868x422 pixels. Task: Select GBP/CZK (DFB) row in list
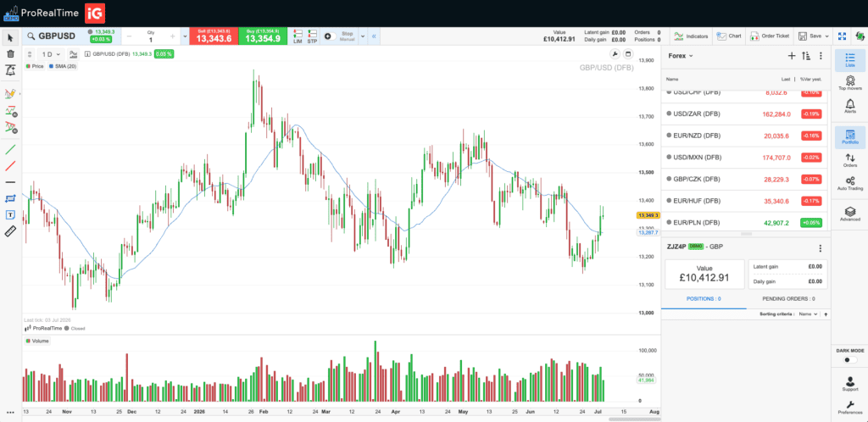point(744,179)
